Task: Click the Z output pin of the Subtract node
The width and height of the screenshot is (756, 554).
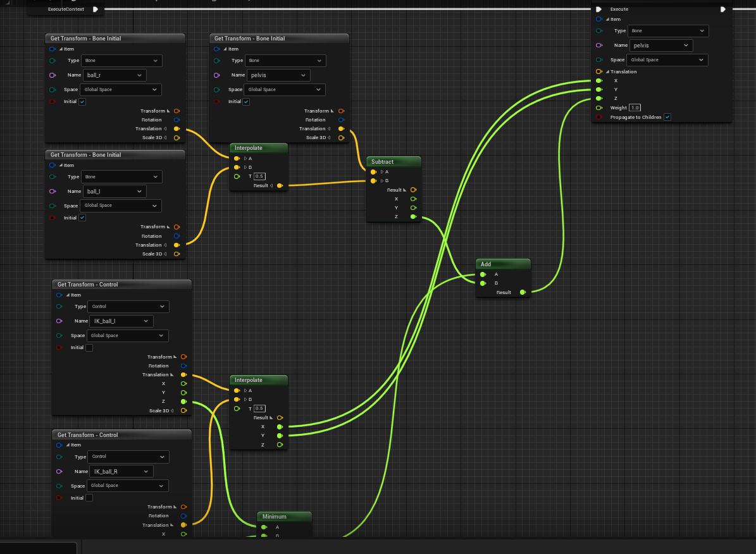Action: pos(412,216)
